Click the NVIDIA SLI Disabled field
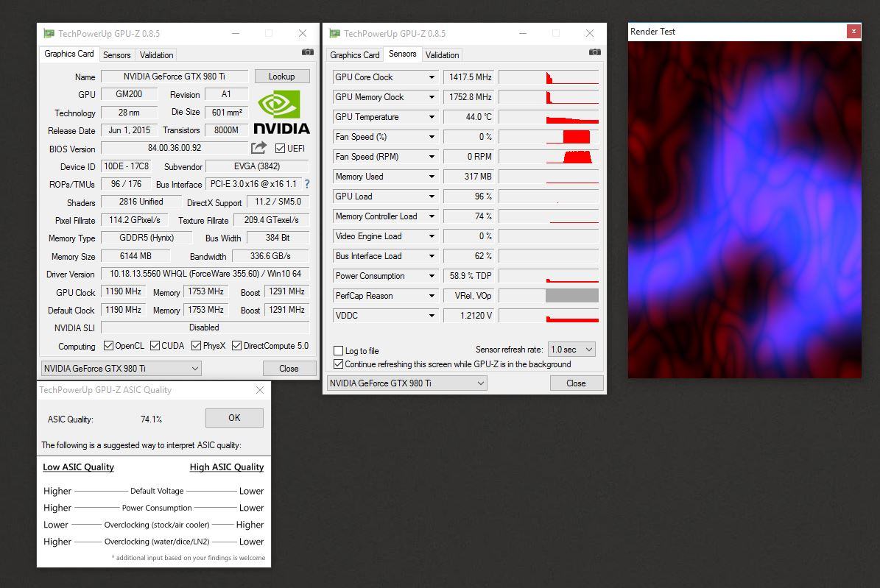Screen dimensions: 880x588 pos(205,327)
